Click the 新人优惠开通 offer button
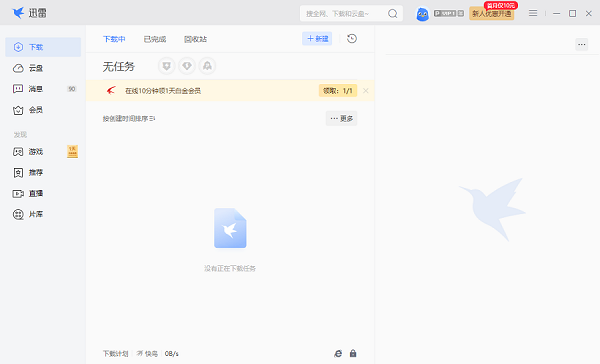This screenshot has width=600, height=364. [492, 14]
